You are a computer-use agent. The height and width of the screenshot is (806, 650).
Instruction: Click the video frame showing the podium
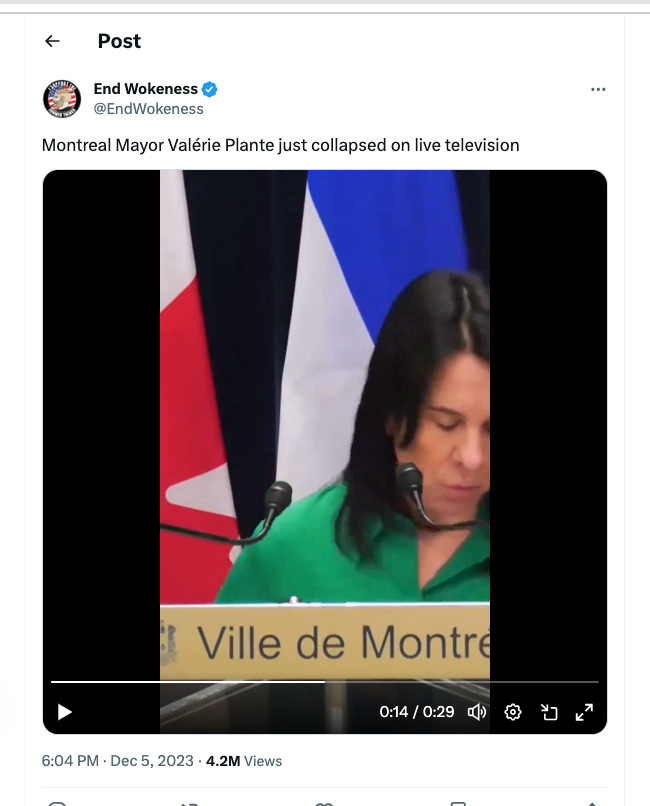point(325,422)
